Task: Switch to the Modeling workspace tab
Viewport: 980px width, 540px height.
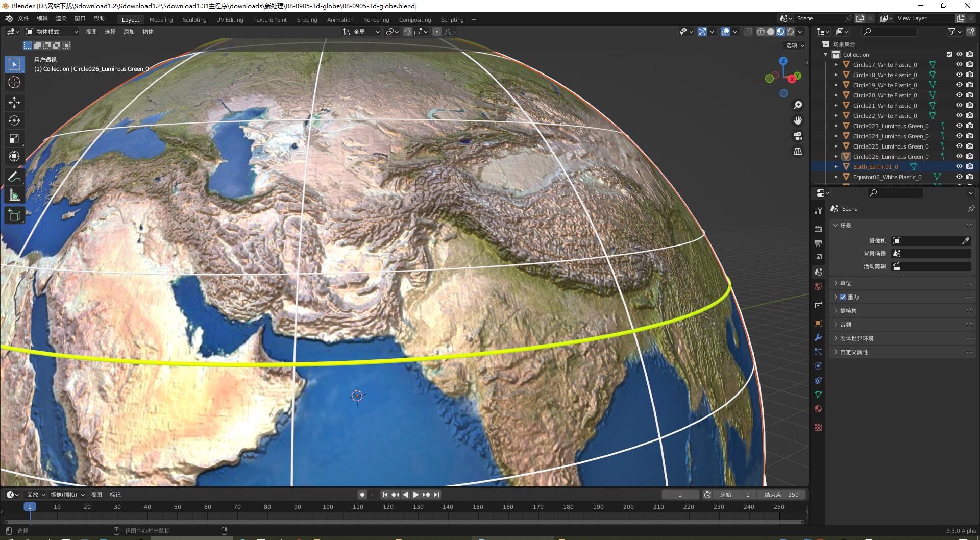Action: (161, 20)
